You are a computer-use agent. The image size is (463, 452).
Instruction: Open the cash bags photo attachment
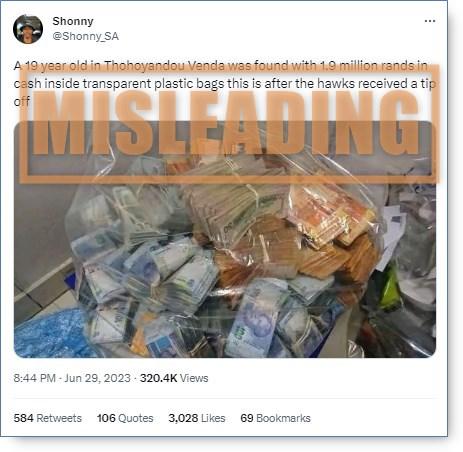[225, 239]
